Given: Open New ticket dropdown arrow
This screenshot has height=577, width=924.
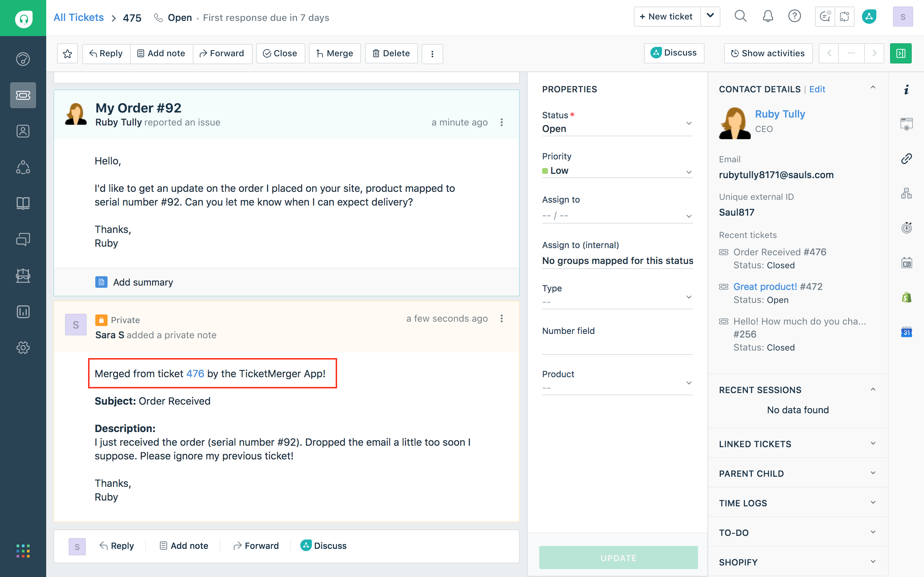Looking at the screenshot, I should point(710,17).
